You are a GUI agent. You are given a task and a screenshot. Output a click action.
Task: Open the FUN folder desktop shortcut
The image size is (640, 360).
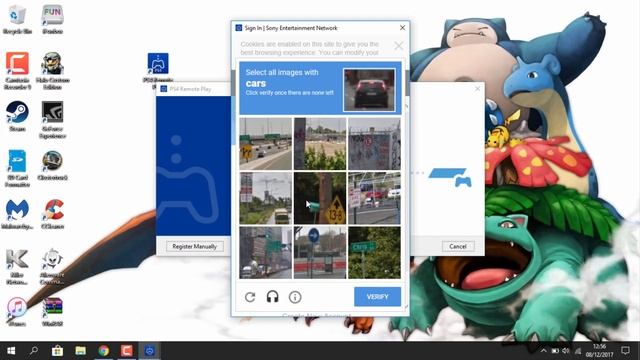tap(52, 19)
